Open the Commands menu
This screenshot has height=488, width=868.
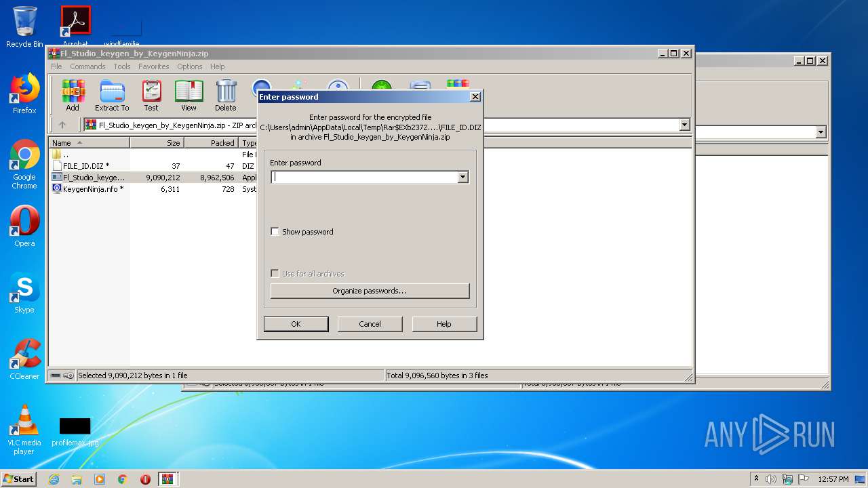coord(87,66)
